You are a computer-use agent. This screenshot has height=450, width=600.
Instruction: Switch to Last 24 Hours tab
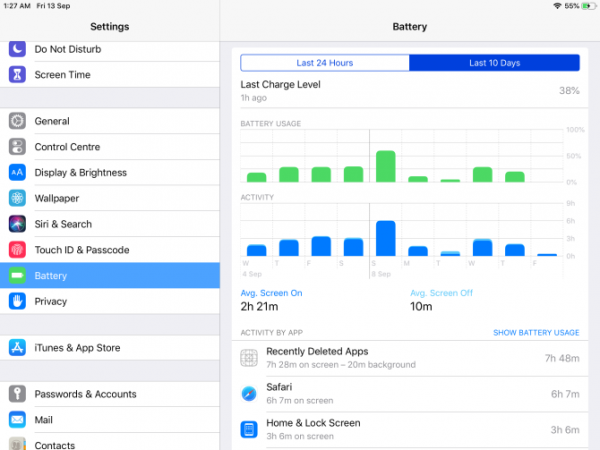(x=325, y=63)
